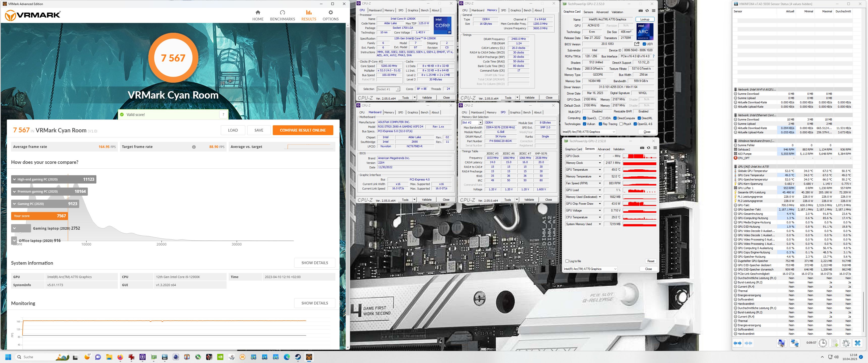Image resolution: width=868 pixels, height=363 pixels.
Task: Switch to Advanced tab in GPU-Z Graphics Card window
Action: [x=602, y=12]
